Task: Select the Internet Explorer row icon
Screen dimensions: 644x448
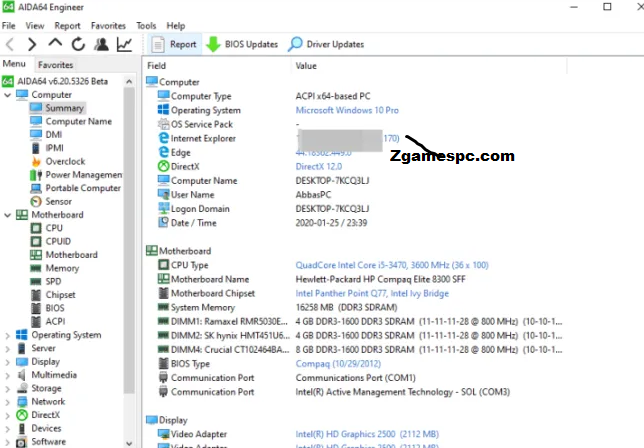Action: tap(163, 138)
